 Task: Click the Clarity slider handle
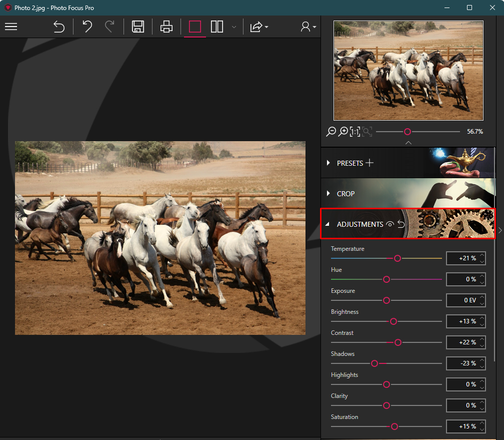[x=386, y=405]
